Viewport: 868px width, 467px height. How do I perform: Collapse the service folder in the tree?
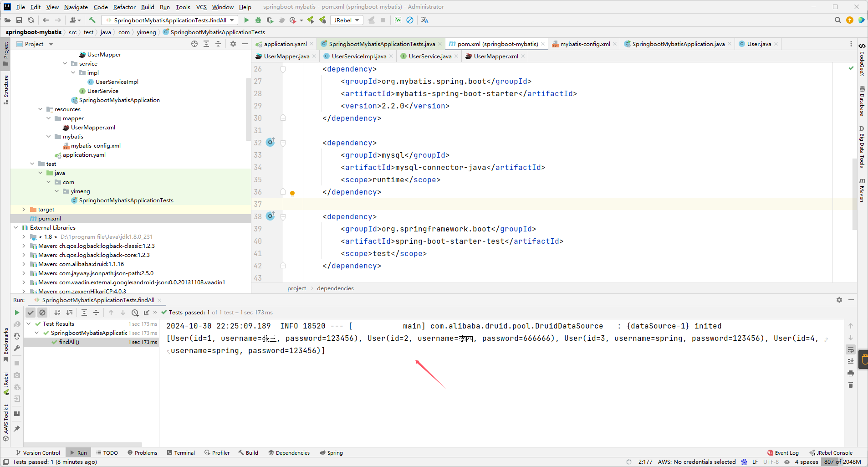point(65,64)
